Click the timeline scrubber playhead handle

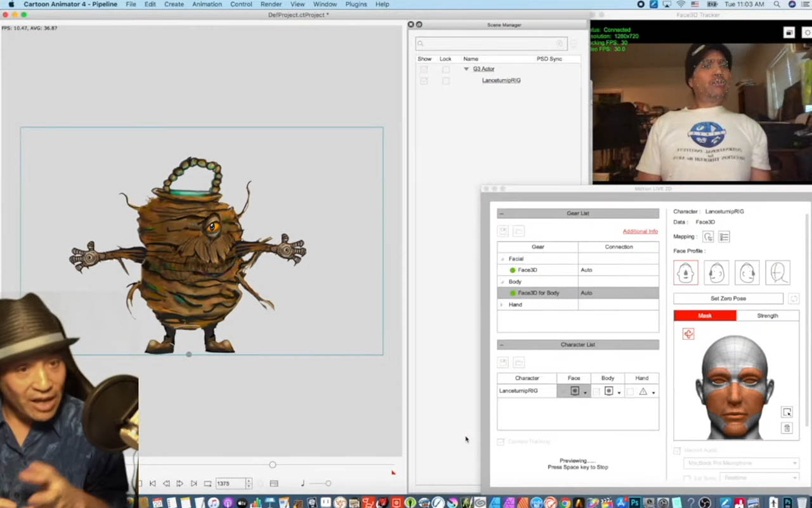pyautogui.click(x=272, y=465)
